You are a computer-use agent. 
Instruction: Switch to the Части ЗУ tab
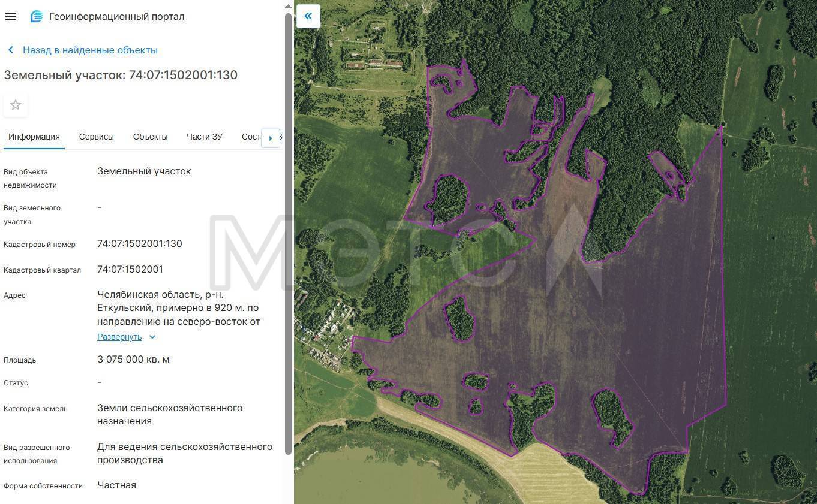click(x=204, y=137)
